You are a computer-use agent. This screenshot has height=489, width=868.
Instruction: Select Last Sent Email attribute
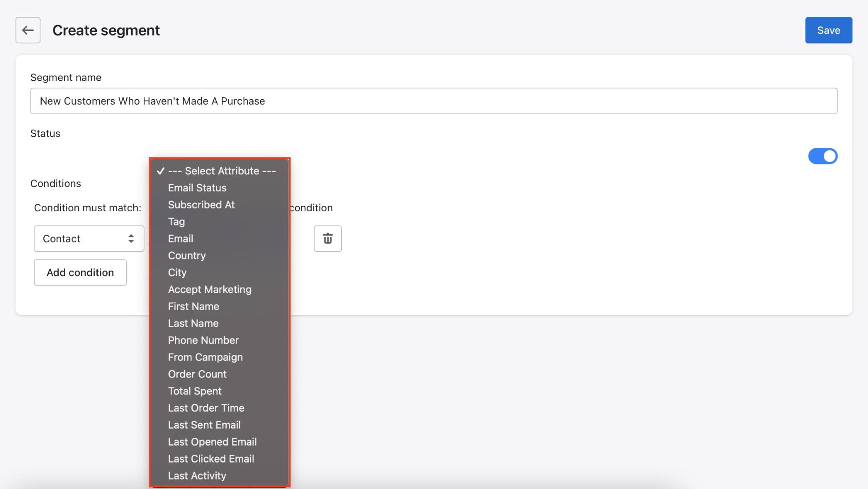(219, 424)
